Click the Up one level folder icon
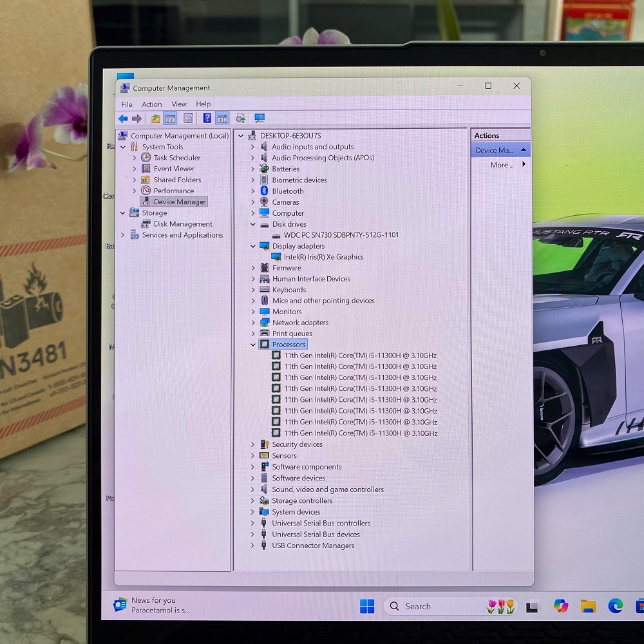Viewport: 644px width, 644px height. pyautogui.click(x=156, y=118)
